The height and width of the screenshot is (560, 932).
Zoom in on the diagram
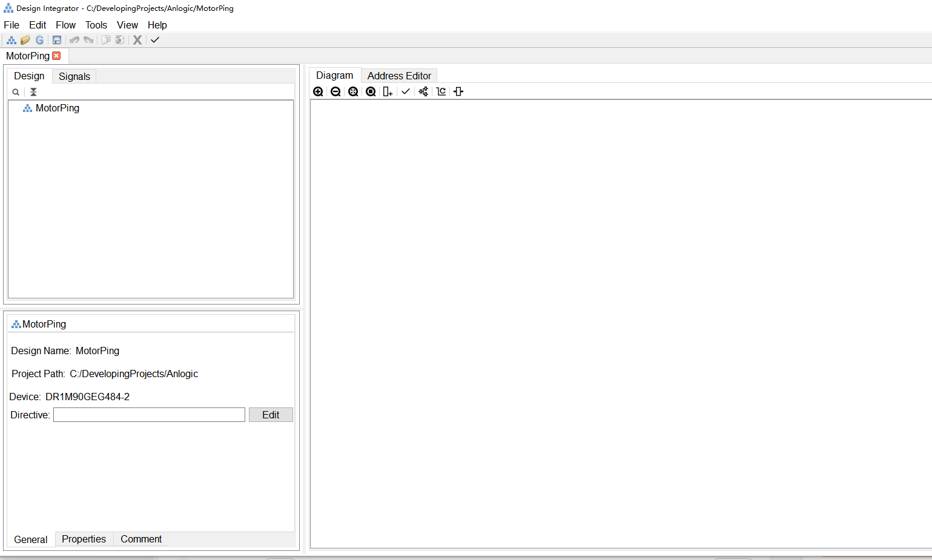[x=318, y=91]
